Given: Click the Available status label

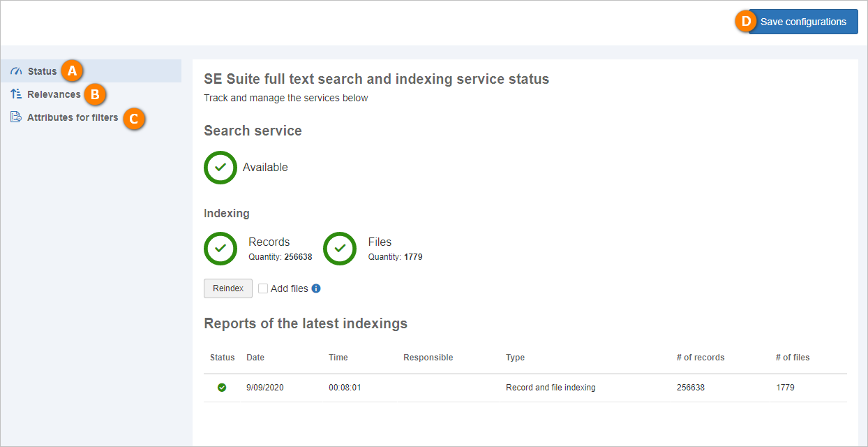Looking at the screenshot, I should coord(265,168).
